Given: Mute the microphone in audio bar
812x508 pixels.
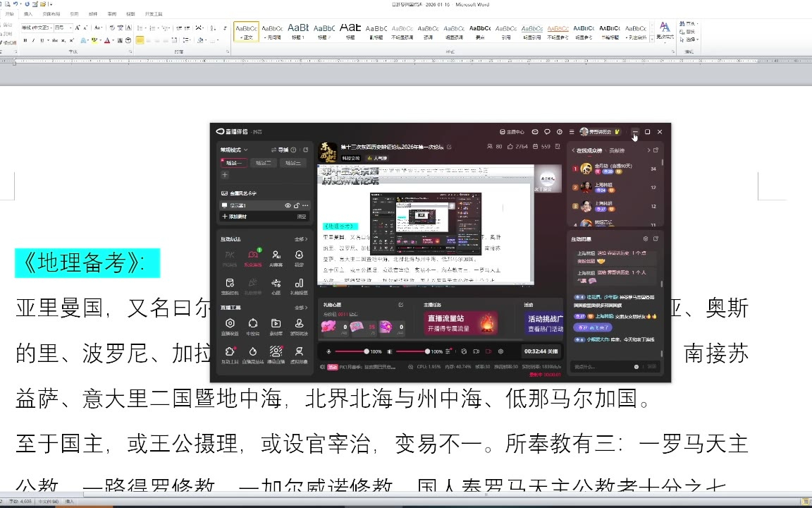Looking at the screenshot, I should pyautogui.click(x=329, y=351).
